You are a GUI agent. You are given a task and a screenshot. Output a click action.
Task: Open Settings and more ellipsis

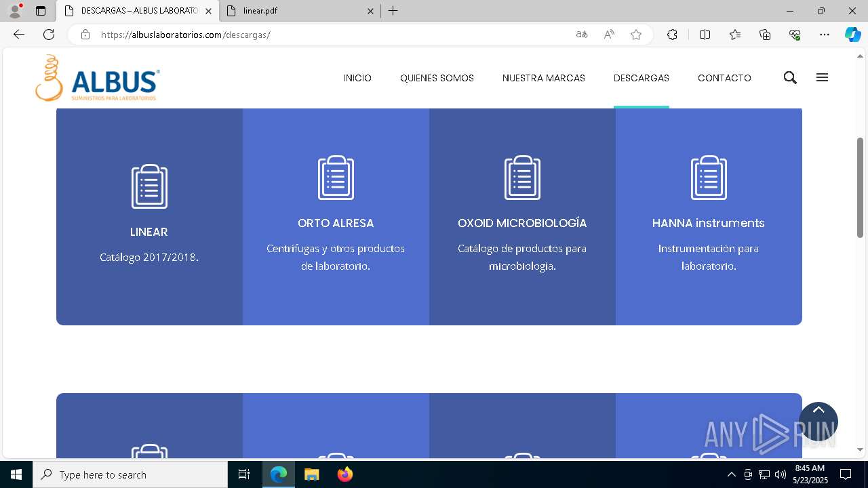pyautogui.click(x=825, y=35)
